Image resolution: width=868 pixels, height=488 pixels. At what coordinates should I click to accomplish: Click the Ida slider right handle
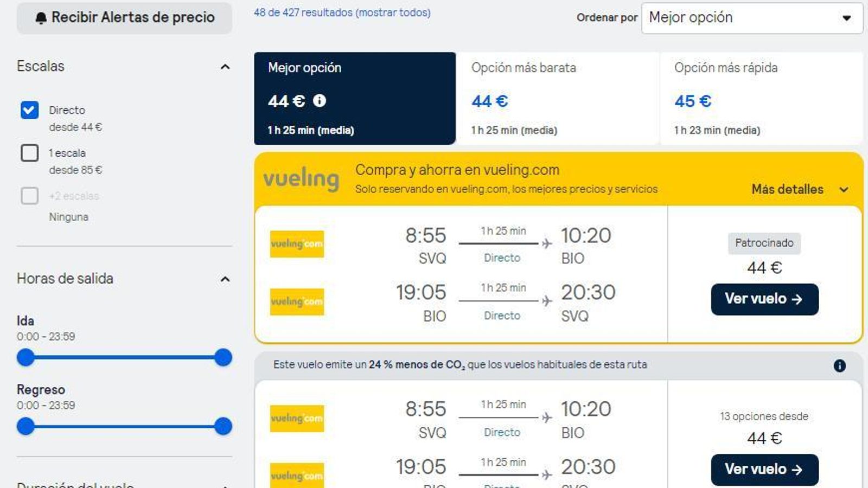223,357
